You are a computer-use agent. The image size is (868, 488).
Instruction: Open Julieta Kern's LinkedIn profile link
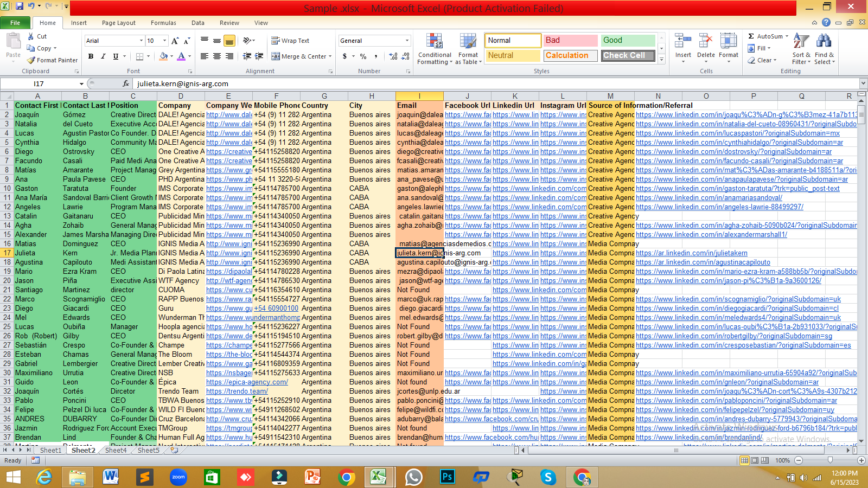691,253
